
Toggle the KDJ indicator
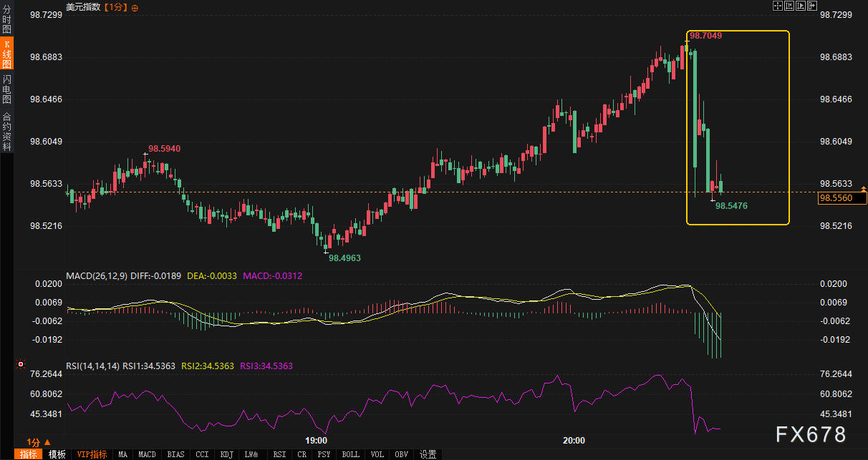[x=226, y=454]
